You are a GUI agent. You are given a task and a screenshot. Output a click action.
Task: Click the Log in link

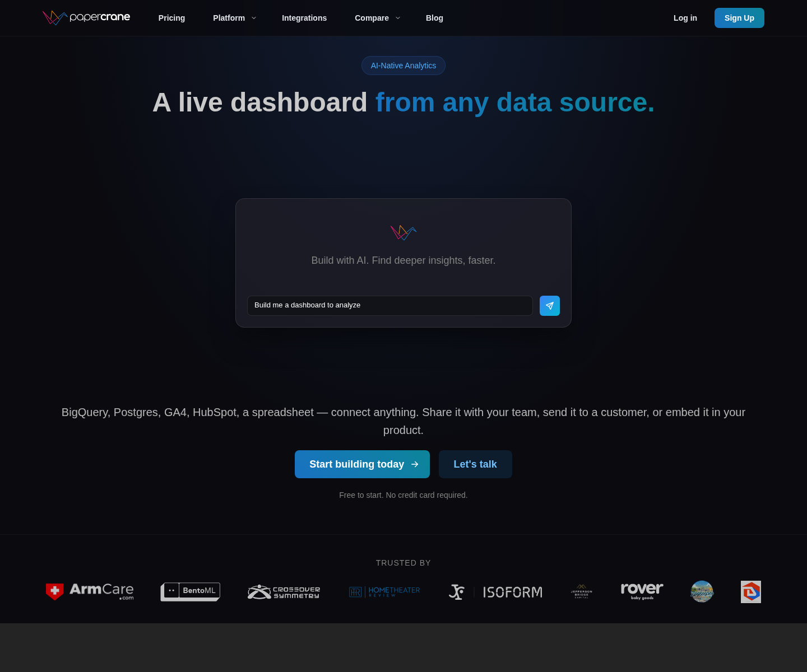point(685,18)
